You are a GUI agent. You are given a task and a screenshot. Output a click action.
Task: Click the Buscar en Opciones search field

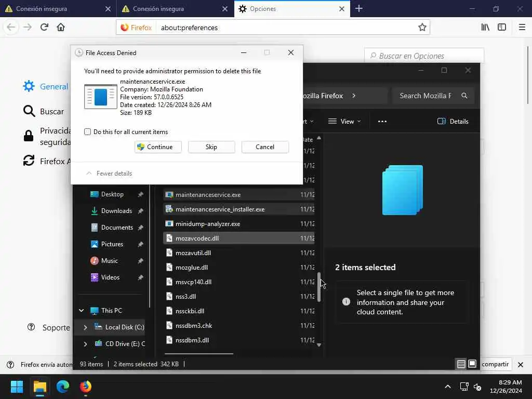[x=424, y=56]
